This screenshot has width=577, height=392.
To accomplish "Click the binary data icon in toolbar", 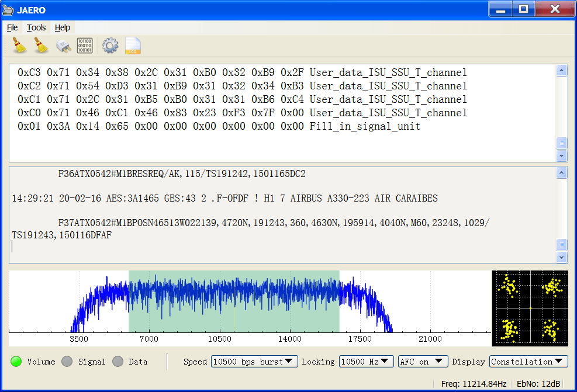I will 85,46.
